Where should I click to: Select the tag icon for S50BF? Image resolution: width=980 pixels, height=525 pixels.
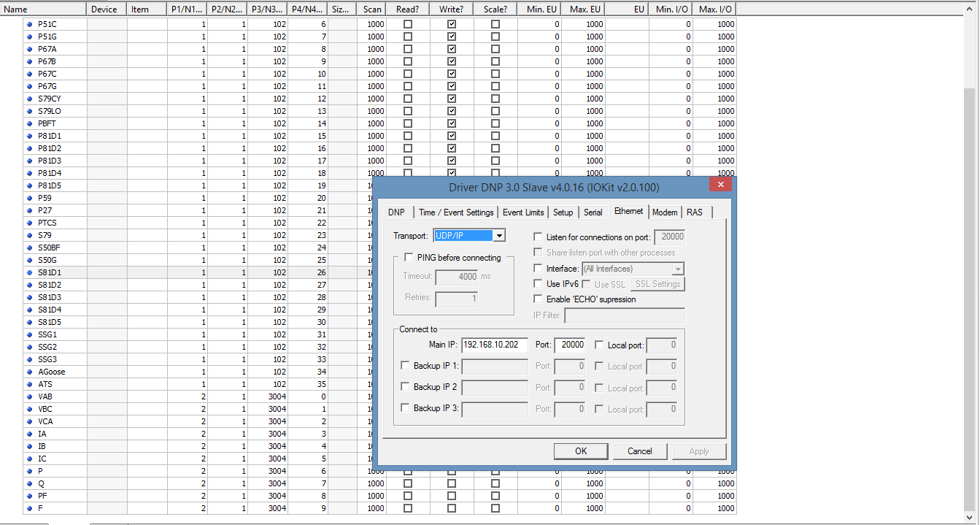point(29,248)
